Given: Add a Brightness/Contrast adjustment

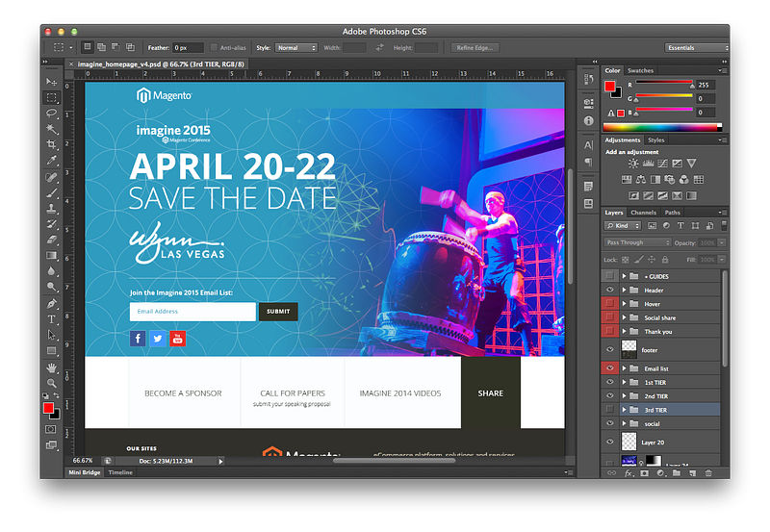Looking at the screenshot, I should pyautogui.click(x=633, y=164).
